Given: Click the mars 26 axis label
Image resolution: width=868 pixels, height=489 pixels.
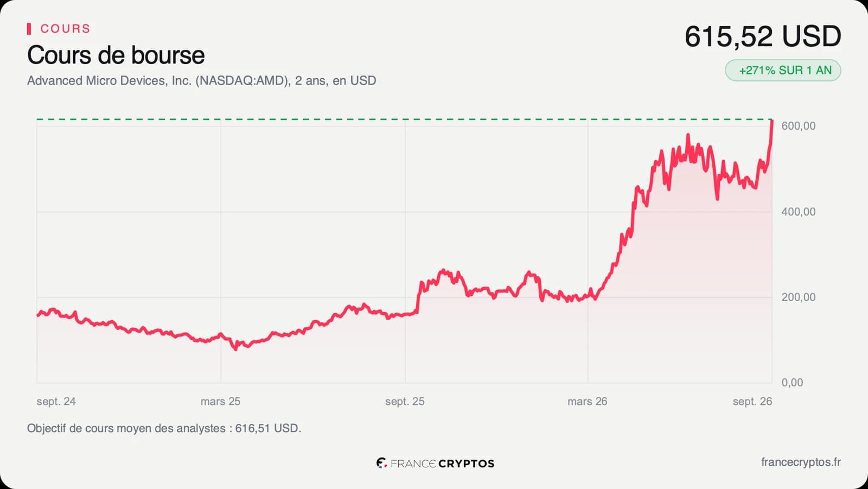Looking at the screenshot, I should coord(587,402).
